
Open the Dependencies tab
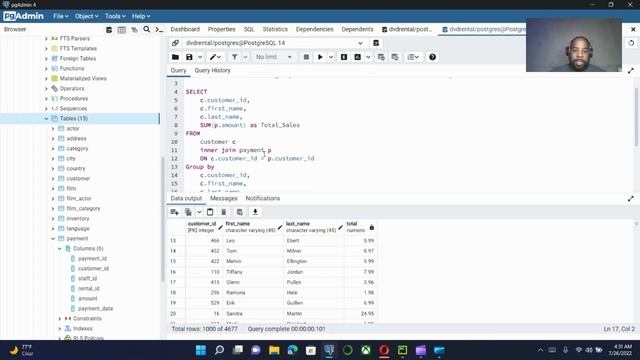[x=314, y=29]
